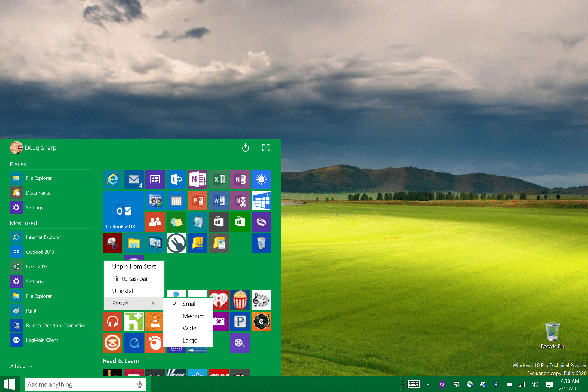Viewport: 588px width, 392px height.
Task: Launch the iHeartRadio tile
Action: (x=221, y=300)
